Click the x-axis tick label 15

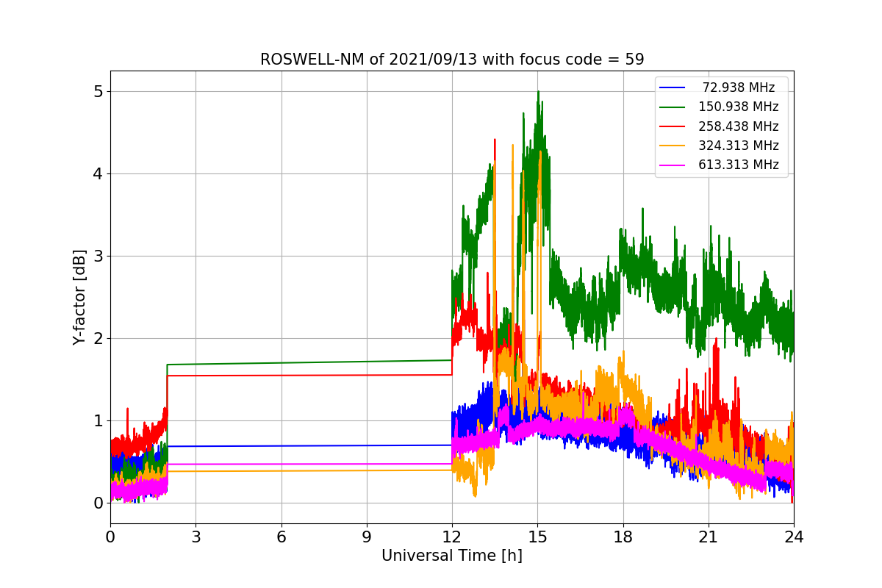(537, 537)
